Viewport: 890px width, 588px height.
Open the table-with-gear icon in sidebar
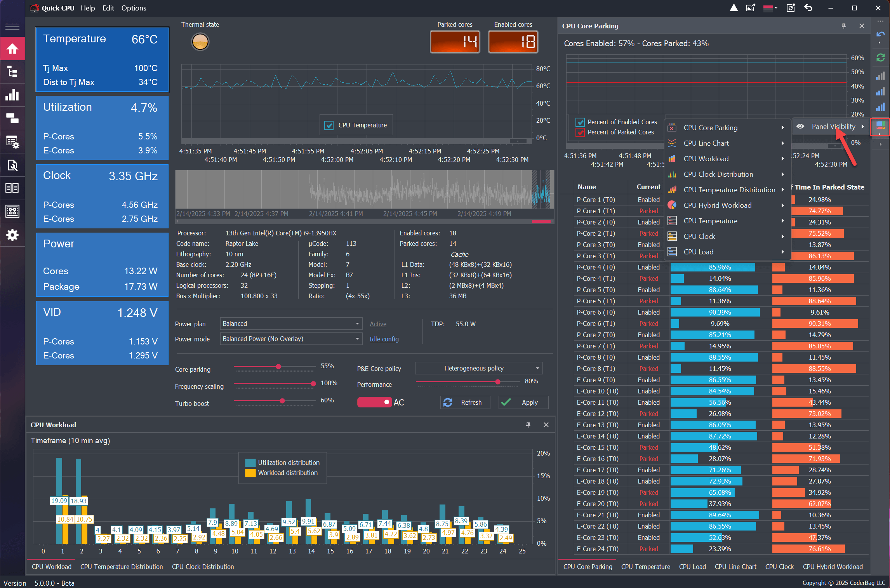pyautogui.click(x=12, y=142)
